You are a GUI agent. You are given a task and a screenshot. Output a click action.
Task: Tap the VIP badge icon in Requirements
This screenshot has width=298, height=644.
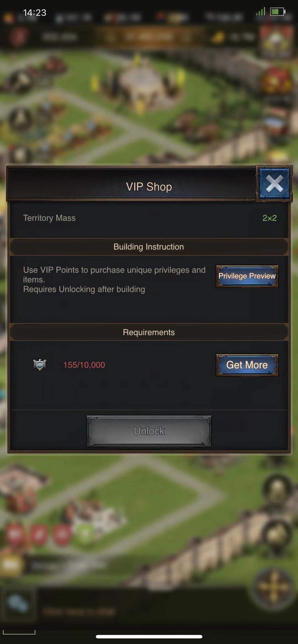40,365
